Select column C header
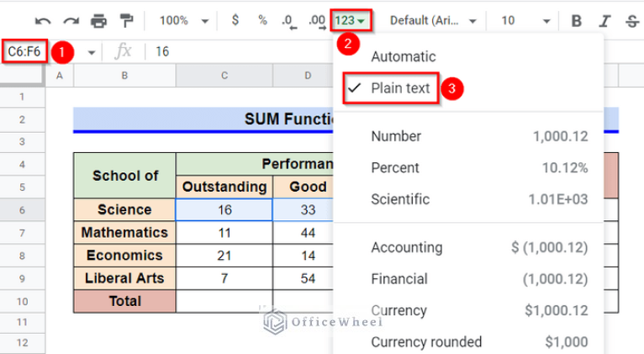The image size is (644, 354). [224, 76]
